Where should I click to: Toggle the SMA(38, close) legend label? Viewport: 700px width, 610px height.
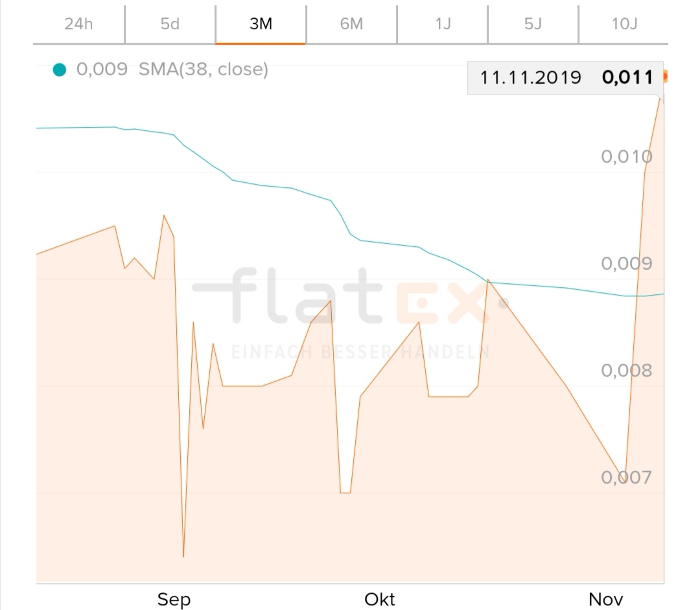(x=203, y=69)
